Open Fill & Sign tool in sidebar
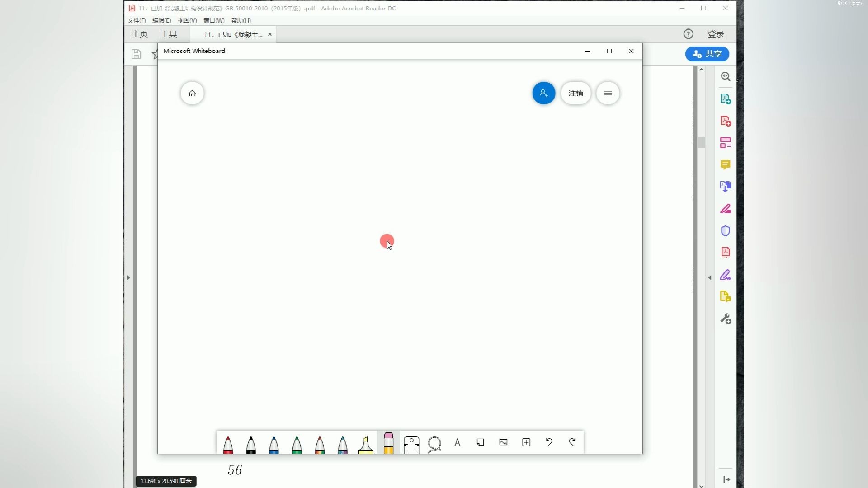Screen dimensions: 868x488 coord(726,275)
